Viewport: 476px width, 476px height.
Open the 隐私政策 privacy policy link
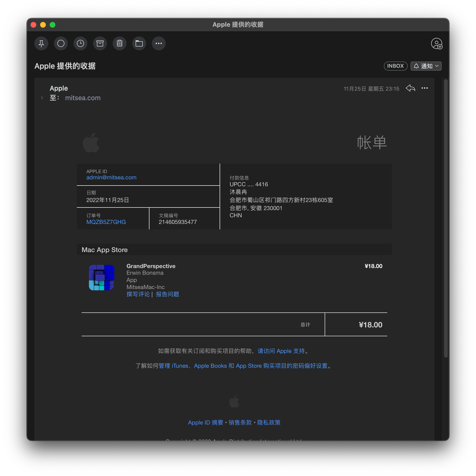[269, 423]
